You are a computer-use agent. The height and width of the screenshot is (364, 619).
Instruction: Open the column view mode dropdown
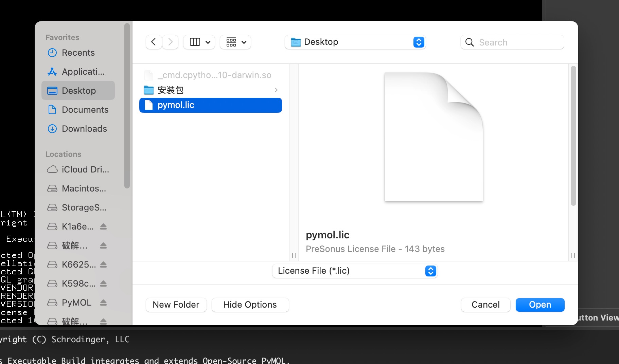click(199, 42)
